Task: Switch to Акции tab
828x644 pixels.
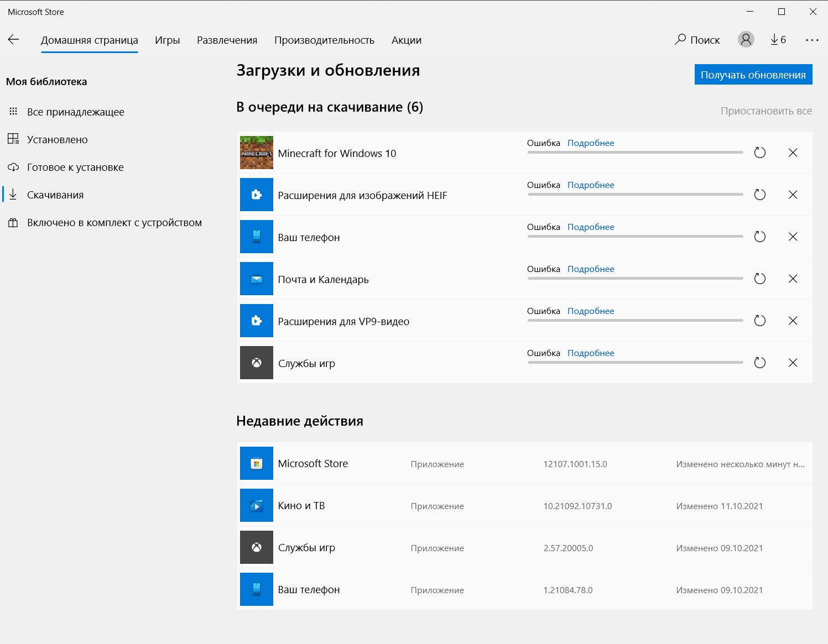Action: [407, 40]
